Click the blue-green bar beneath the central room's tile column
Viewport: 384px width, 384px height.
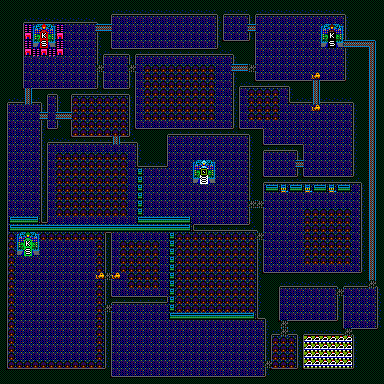pos(164,220)
